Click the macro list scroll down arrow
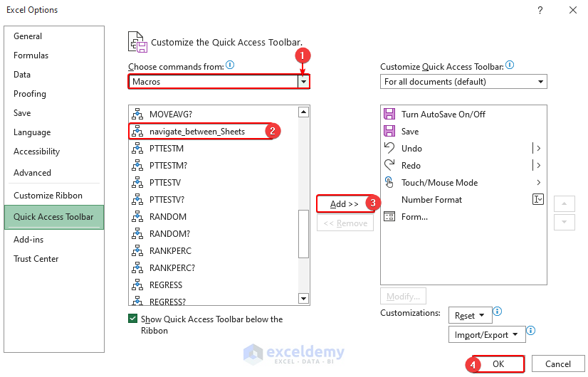The height and width of the screenshot is (377, 588). 303,298
